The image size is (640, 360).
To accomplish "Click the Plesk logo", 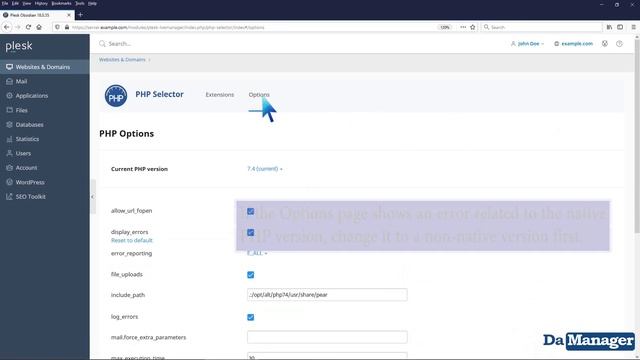I will [x=19, y=46].
